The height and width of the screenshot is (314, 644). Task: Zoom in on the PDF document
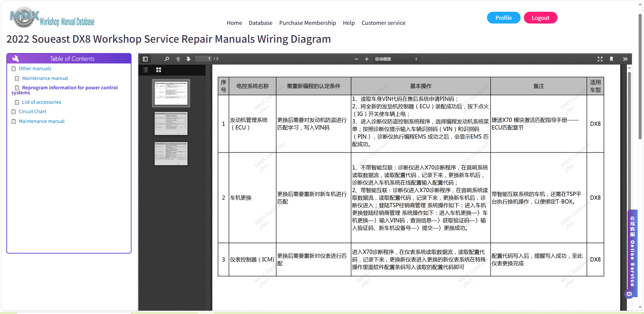click(x=367, y=59)
